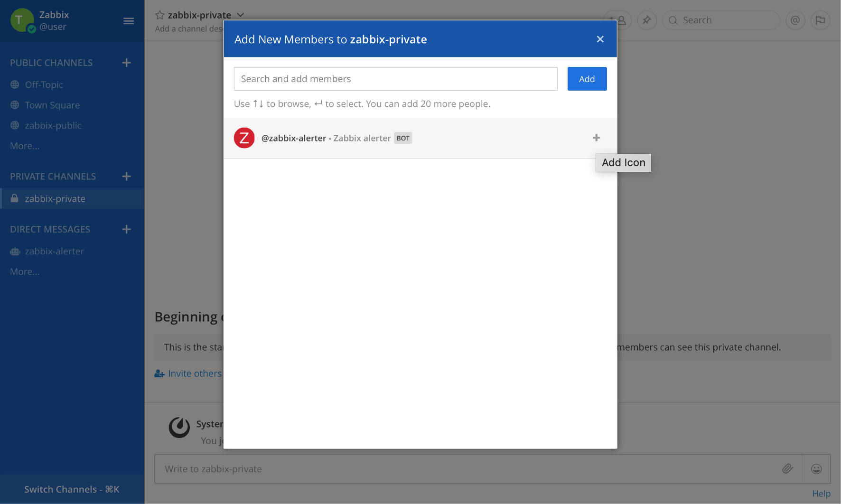Switch to Town Square channel
Screen dimensions: 841x504
[x=52, y=105]
